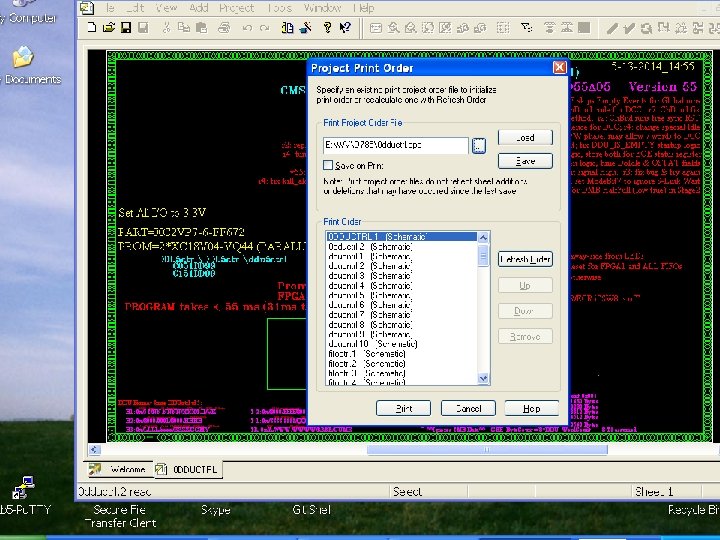The height and width of the screenshot is (540, 720).
Task: Click the yellow library book toolbar icon
Action: pos(287,28)
